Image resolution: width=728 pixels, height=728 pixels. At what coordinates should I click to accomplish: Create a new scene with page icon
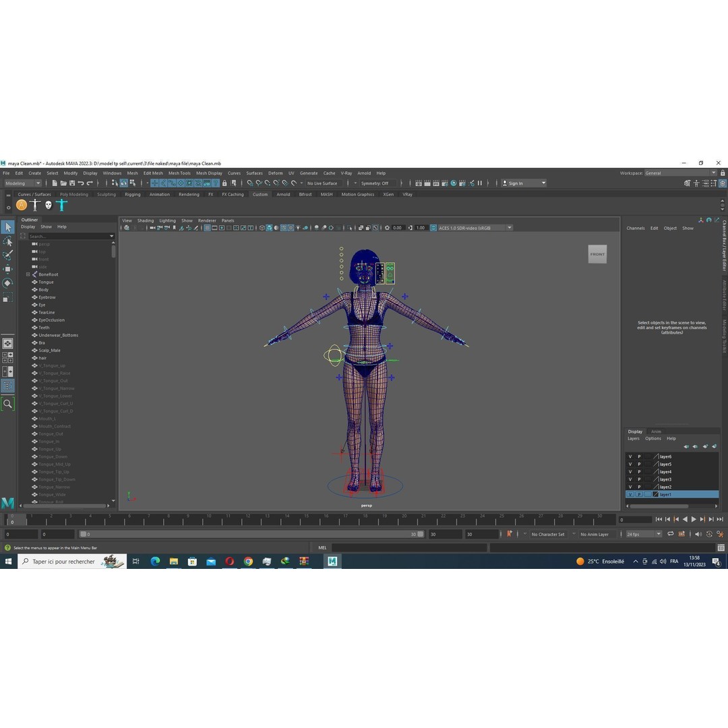click(x=55, y=183)
